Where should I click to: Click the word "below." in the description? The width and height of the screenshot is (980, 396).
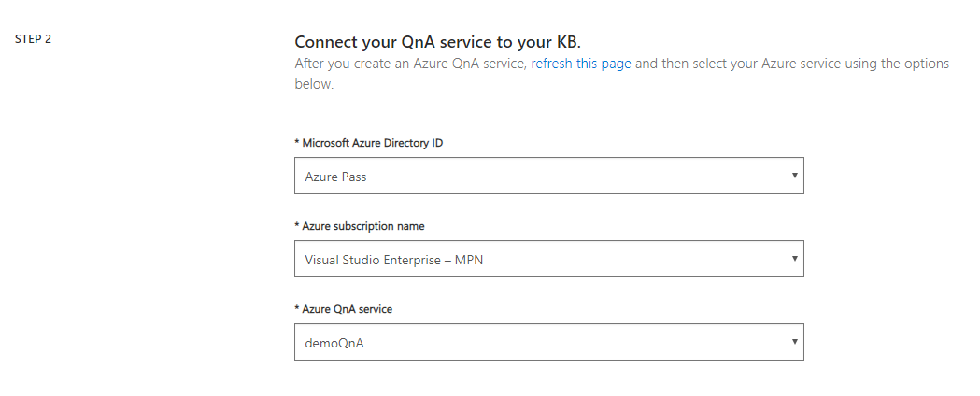pyautogui.click(x=314, y=84)
